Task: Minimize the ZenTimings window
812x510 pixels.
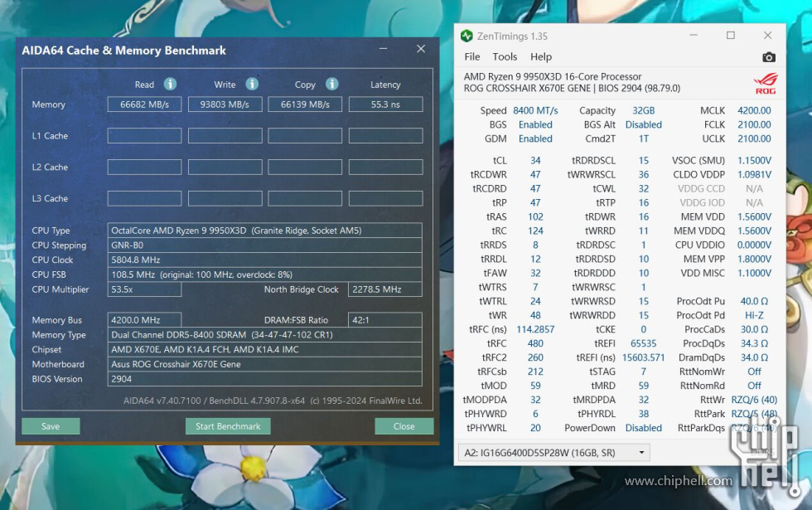Action: tap(694, 35)
